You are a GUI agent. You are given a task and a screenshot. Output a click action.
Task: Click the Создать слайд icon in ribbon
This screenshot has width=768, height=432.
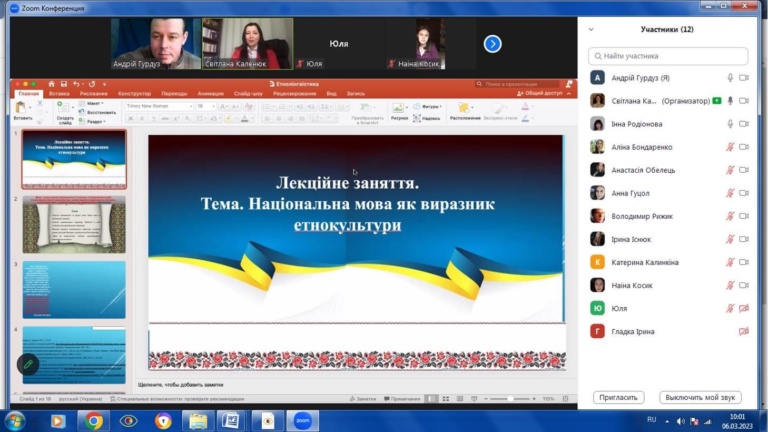[x=64, y=108]
